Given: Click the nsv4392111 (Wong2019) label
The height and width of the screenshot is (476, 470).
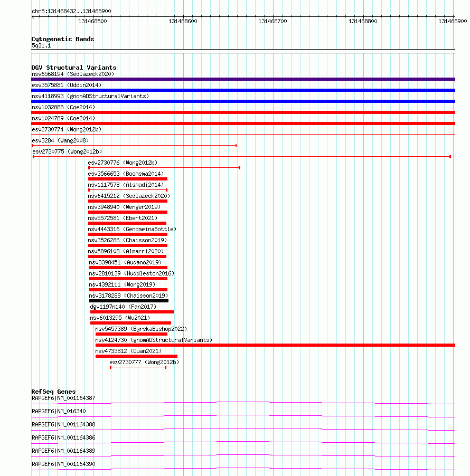Looking at the screenshot, I should 122,284.
